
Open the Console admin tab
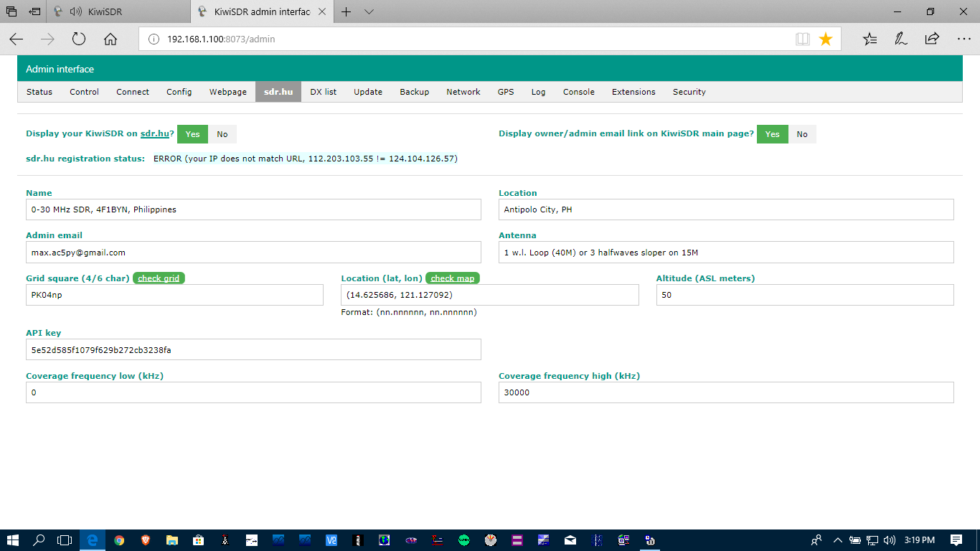579,92
